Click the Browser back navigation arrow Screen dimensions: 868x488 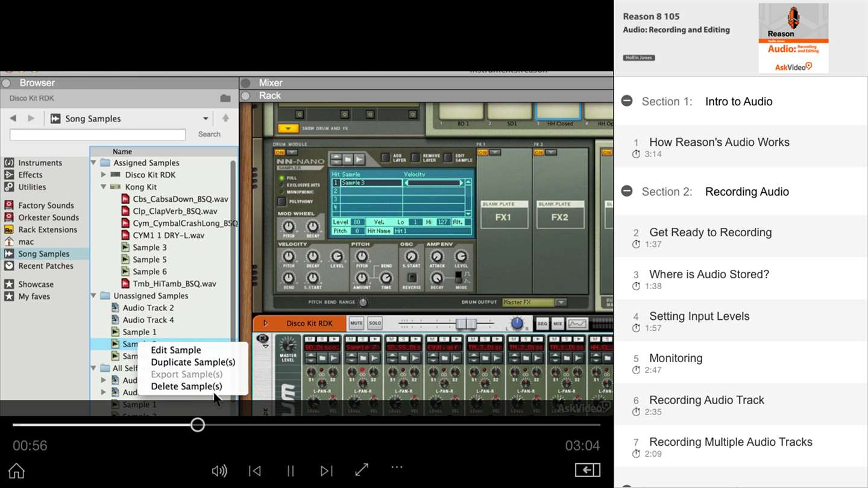[x=13, y=118]
